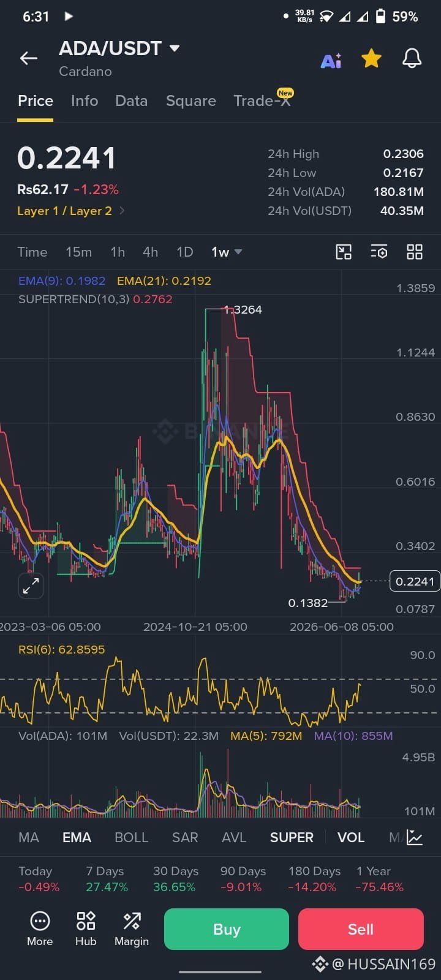
Task: Tap the MA(10): 855M volume label
Action: coord(353,736)
